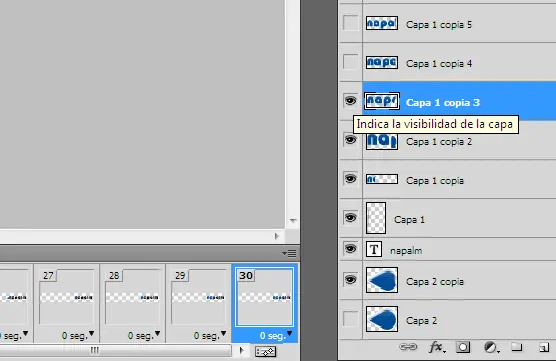The width and height of the screenshot is (556, 361).
Task: Click thumbnail of Capa 1 copia 3
Action: tap(382, 101)
